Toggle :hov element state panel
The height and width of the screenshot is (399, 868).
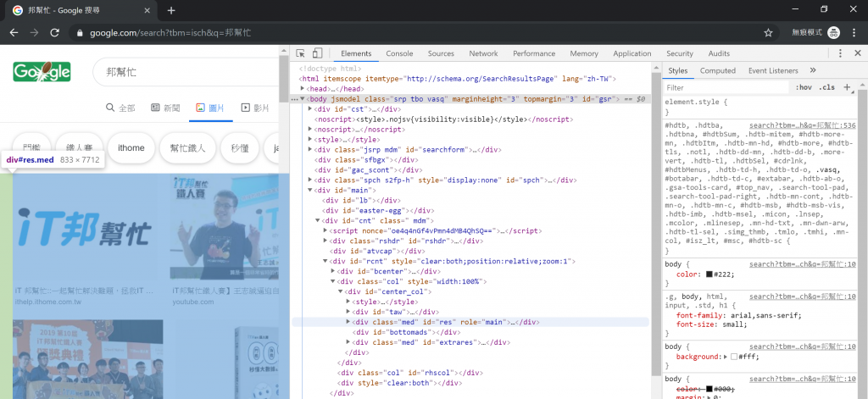point(804,87)
